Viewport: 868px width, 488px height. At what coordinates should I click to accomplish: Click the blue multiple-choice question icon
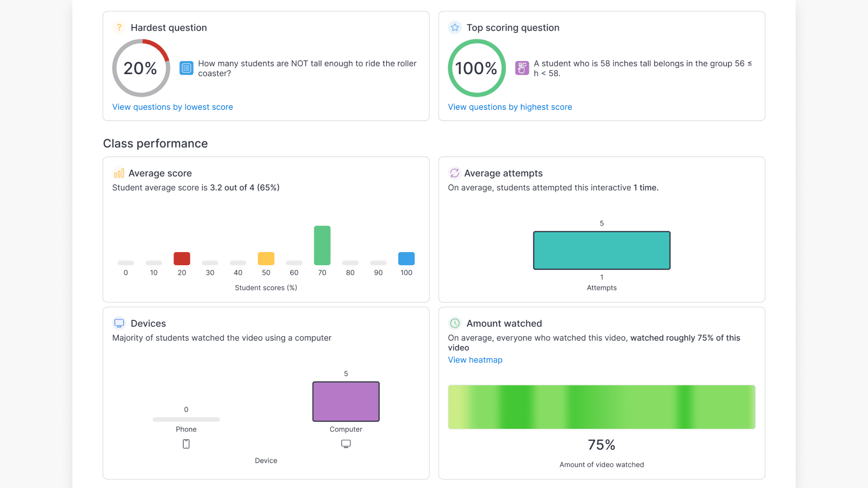186,68
